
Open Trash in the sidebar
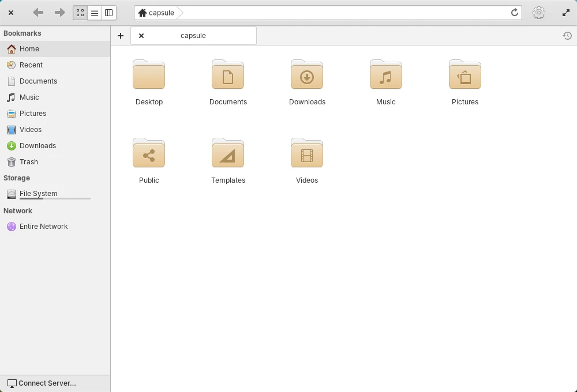click(x=55, y=162)
